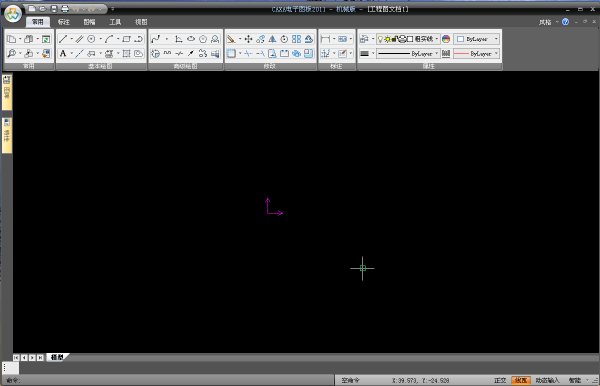Screen dimensions: 600x386
Task: Select the Model sheet tab
Action: click(57, 357)
